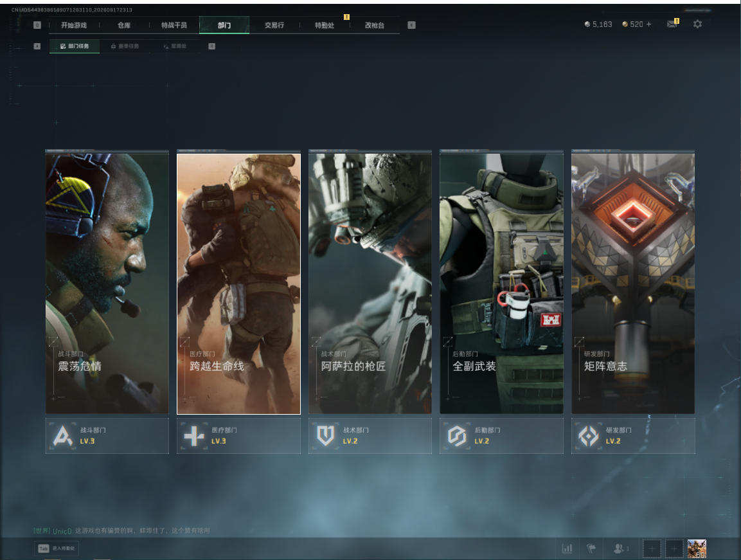Click the world chat message line
Image resolution: width=741 pixels, height=560 pixels.
122,530
